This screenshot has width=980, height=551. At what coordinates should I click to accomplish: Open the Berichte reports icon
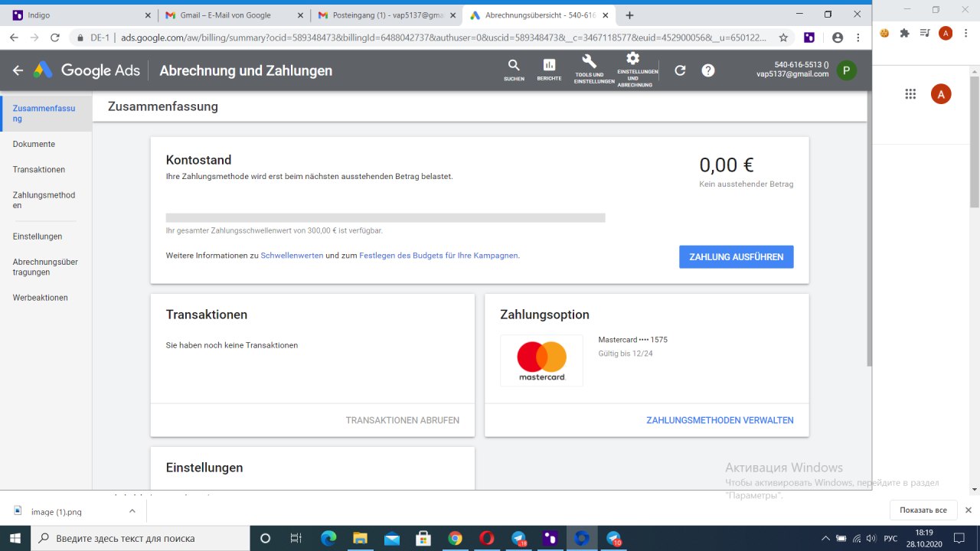click(x=549, y=70)
